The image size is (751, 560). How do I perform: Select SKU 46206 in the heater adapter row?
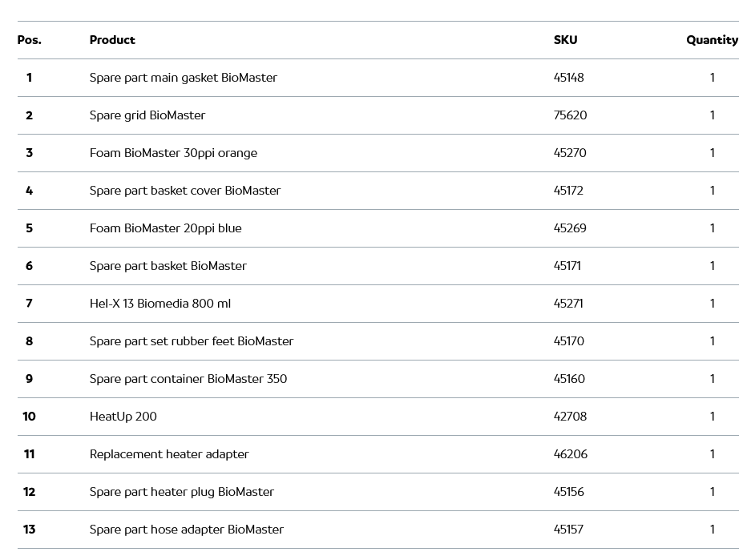click(570, 454)
